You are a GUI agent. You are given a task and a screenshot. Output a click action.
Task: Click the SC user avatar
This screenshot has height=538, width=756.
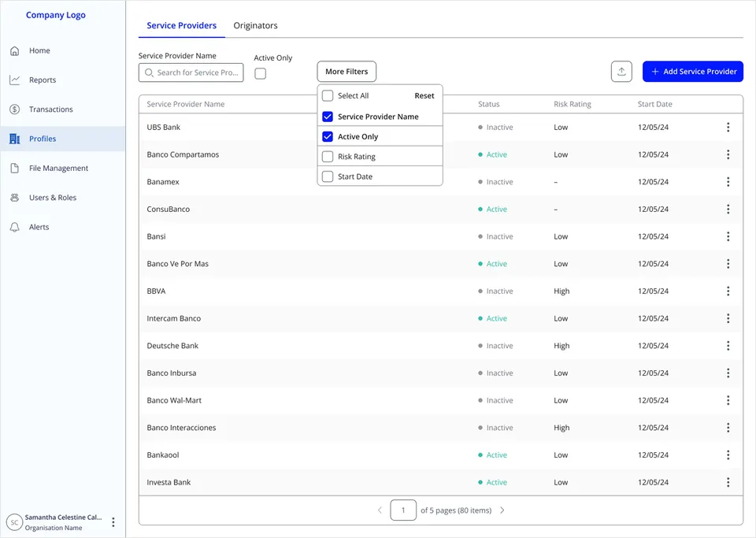pyautogui.click(x=14, y=522)
